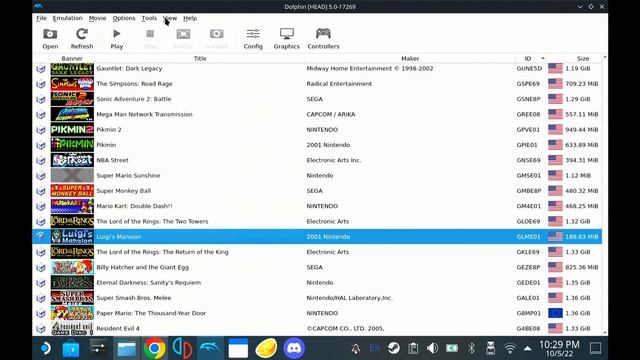
Task: Click Luigi's Mansion banner thumbnail
Action: 72,237
